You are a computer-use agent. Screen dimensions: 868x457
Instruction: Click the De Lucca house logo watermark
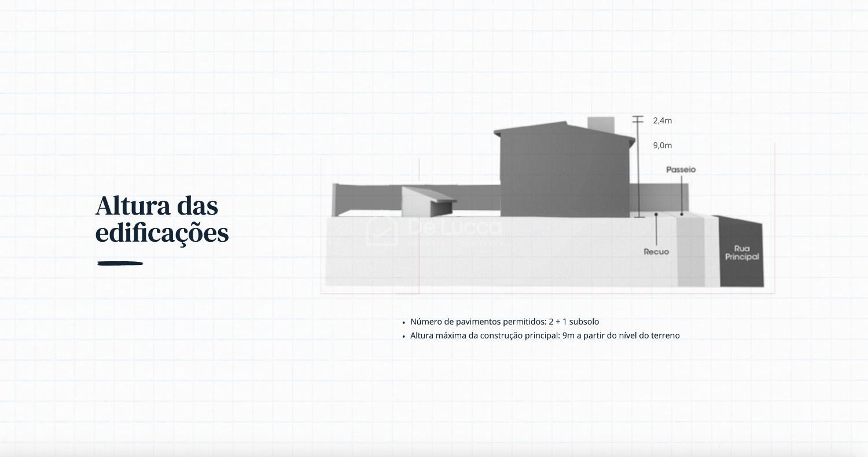[x=381, y=230]
